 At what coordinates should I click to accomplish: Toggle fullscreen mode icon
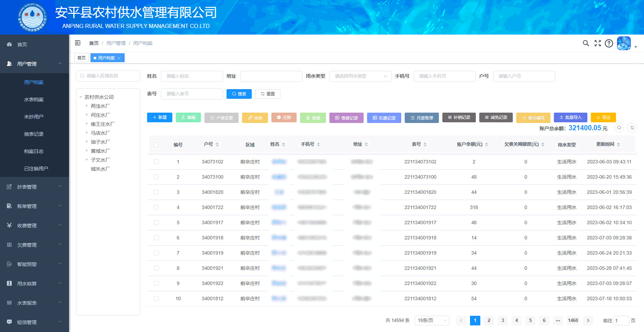click(x=597, y=43)
